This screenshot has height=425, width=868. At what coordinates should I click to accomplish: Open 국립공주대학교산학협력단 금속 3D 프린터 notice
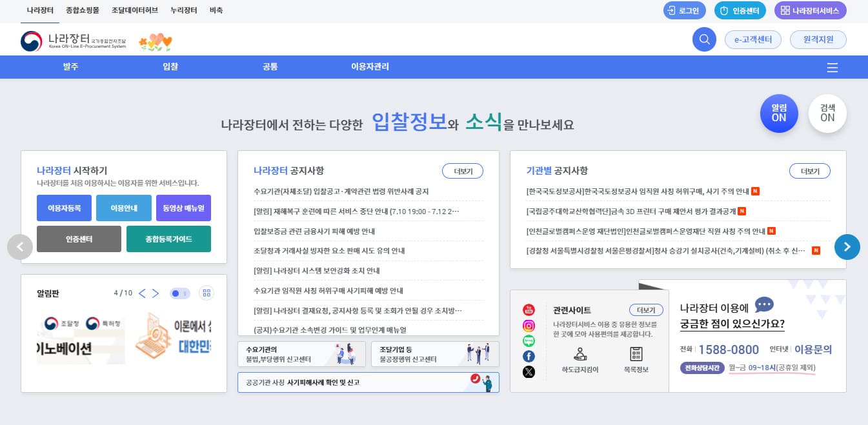632,211
